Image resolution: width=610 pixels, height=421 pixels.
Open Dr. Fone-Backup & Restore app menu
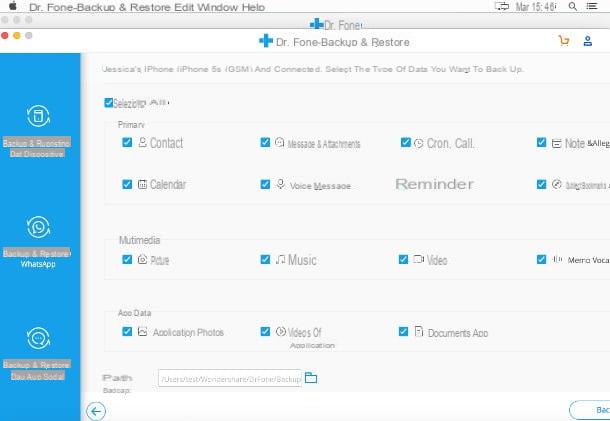pos(101,7)
